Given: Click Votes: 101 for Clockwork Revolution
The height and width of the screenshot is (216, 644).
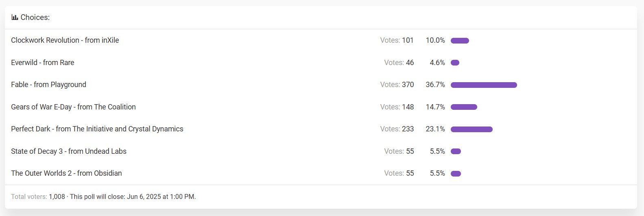Looking at the screenshot, I should [x=397, y=40].
